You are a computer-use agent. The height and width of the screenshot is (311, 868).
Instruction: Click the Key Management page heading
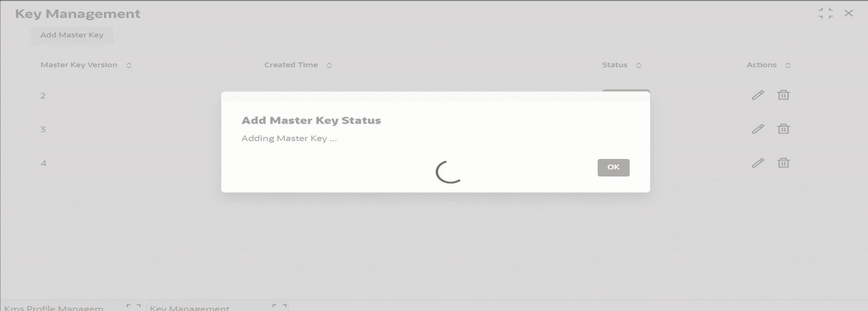[78, 14]
